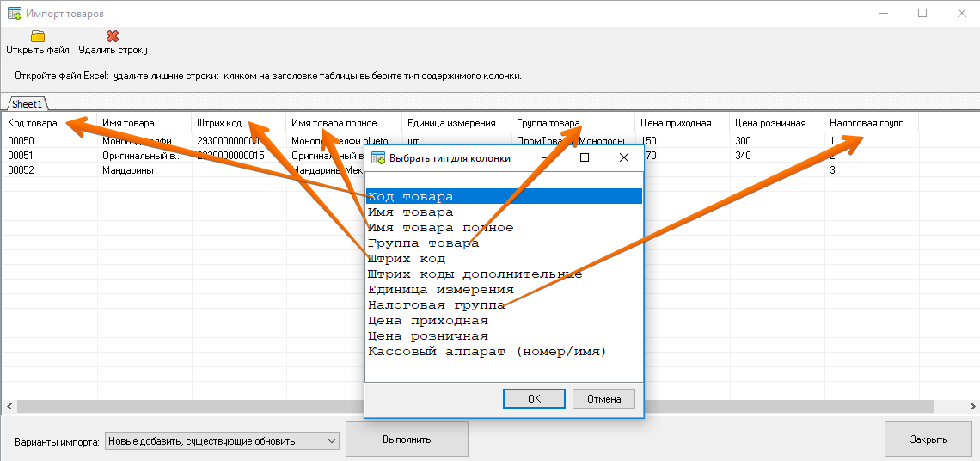980x461 pixels.
Task: Click the Группа товара column header
Action: pos(573,123)
